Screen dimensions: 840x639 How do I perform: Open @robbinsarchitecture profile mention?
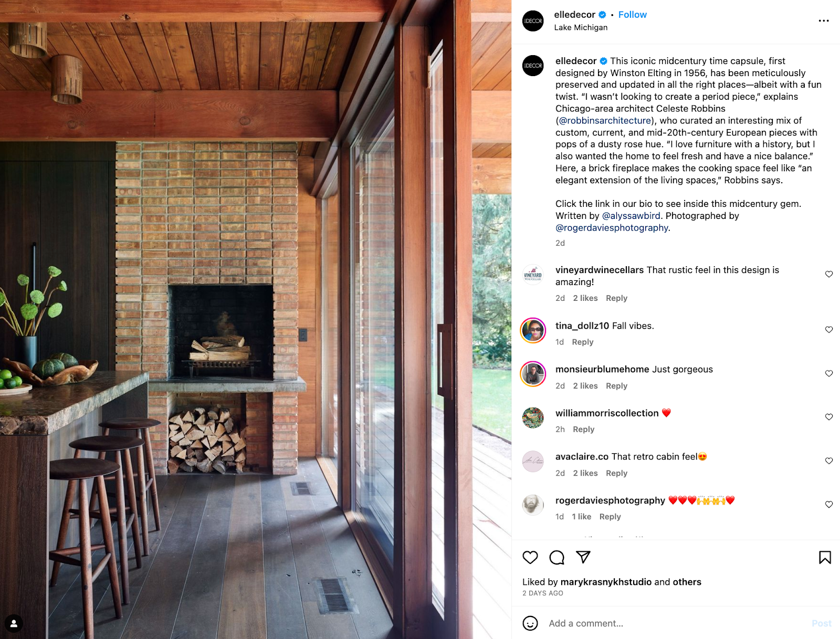pyautogui.click(x=605, y=120)
